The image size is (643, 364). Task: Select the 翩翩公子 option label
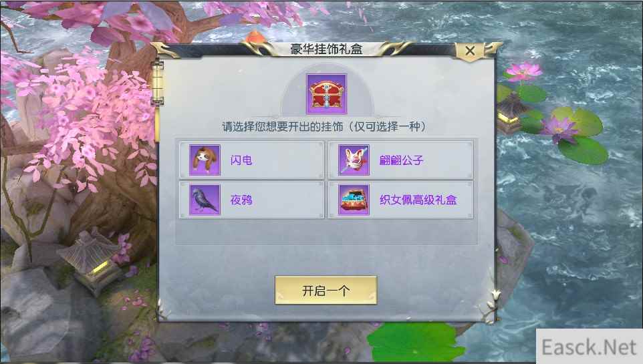[x=401, y=160]
